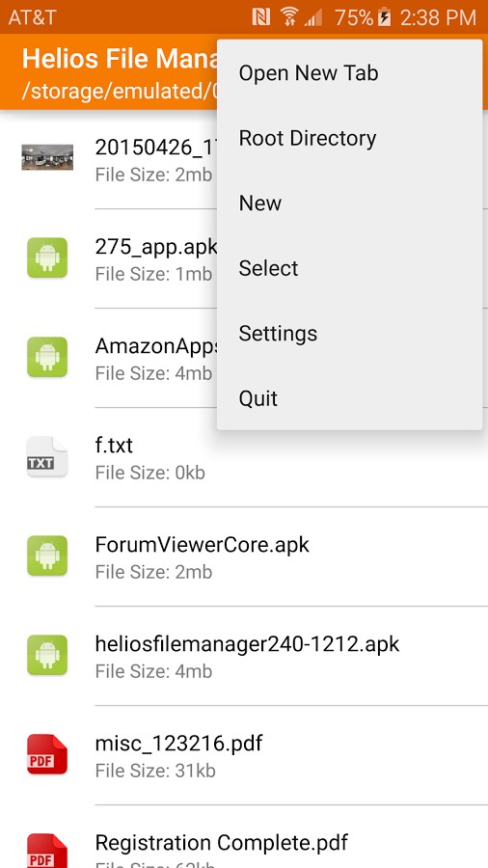488x868 pixels.
Task: Tap the Registration Complete.pdf PDF icon
Action: click(x=47, y=851)
